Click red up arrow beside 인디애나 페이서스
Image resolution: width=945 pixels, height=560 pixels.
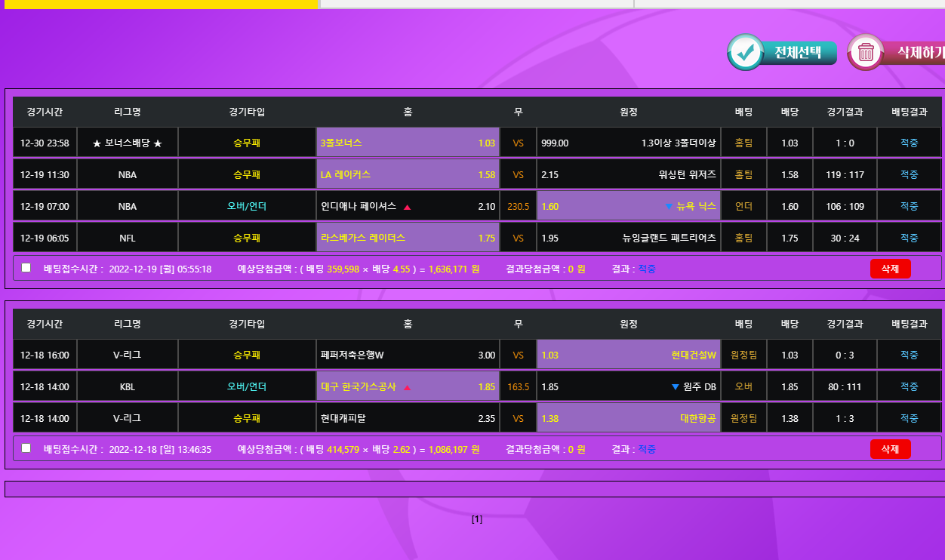click(x=408, y=207)
